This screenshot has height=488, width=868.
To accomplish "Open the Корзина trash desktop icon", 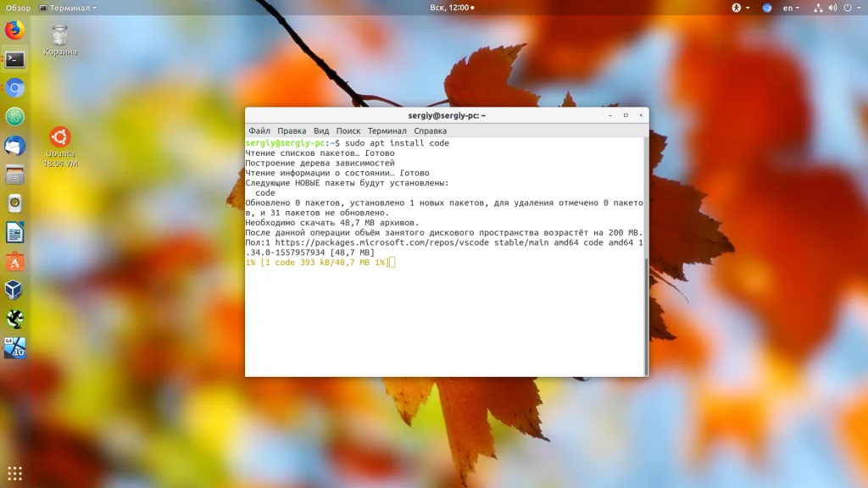I will [x=59, y=38].
